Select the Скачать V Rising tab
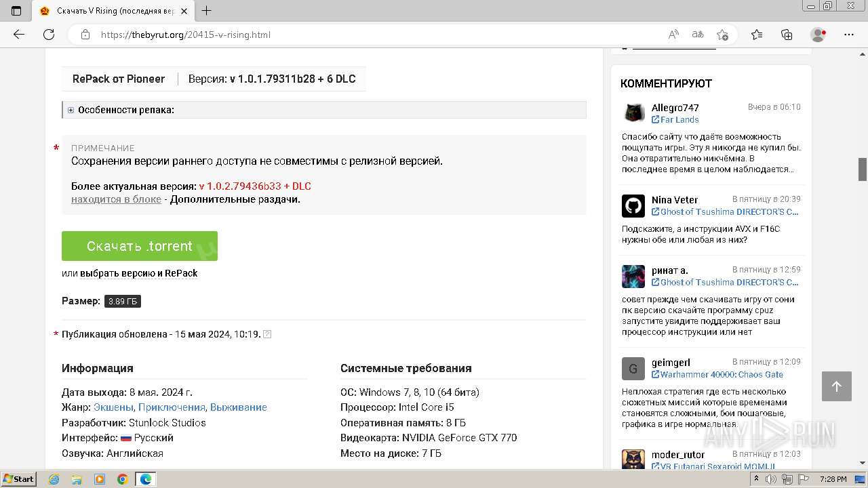This screenshot has height=488, width=868. tap(113, 11)
